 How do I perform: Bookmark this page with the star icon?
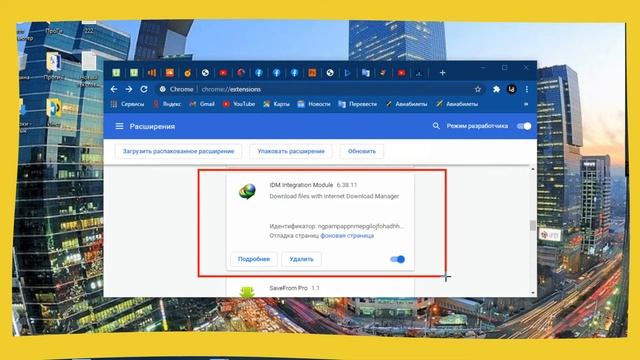(x=478, y=89)
